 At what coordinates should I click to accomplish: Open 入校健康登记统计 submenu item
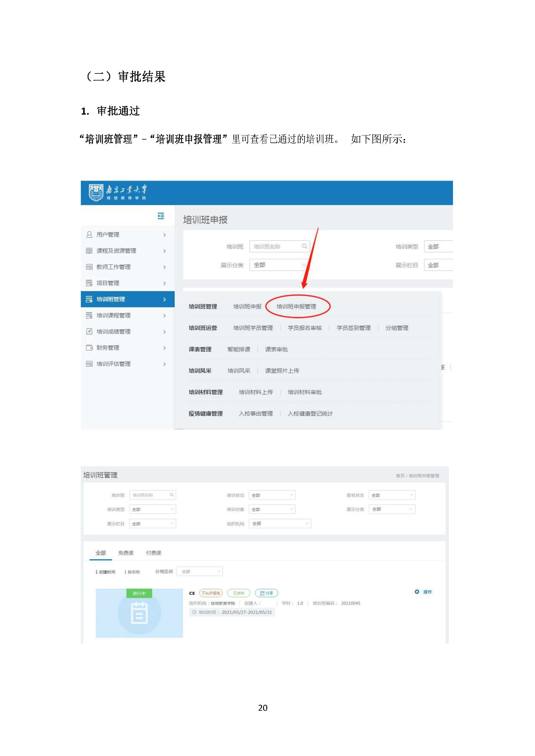click(310, 413)
